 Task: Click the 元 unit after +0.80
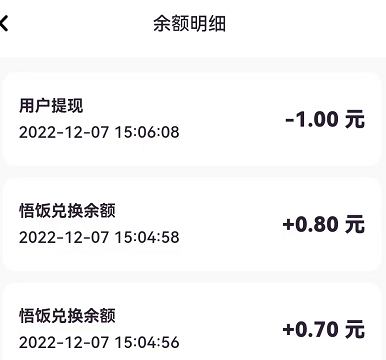tap(355, 224)
